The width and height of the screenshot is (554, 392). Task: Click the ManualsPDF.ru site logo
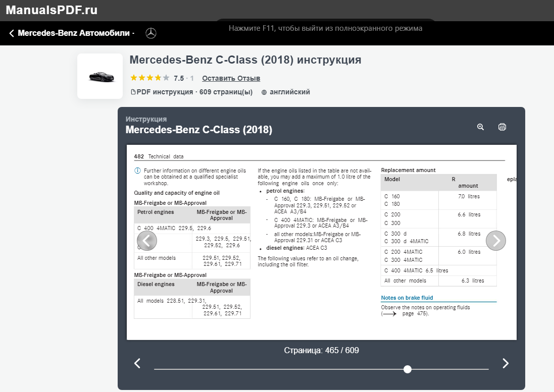tap(52, 10)
